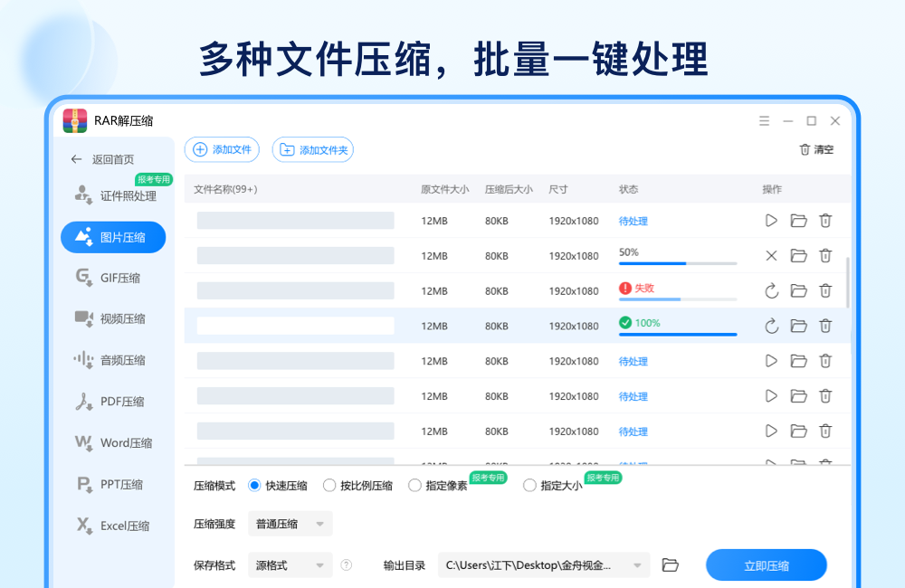Open the 压缩强度 dropdown showing 普通压缩

[x=290, y=523]
